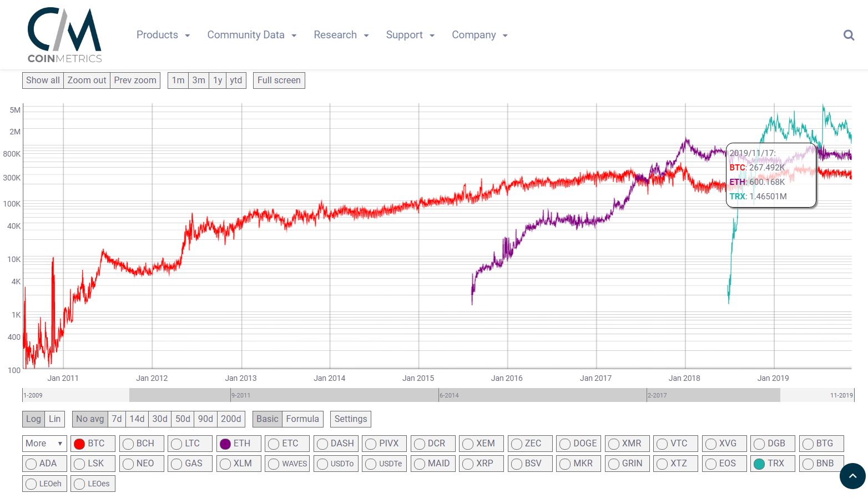Toggle the TRX series off

point(773,464)
